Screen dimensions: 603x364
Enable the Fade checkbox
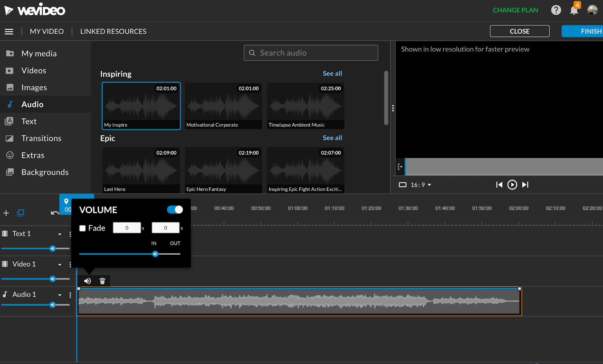click(x=83, y=228)
